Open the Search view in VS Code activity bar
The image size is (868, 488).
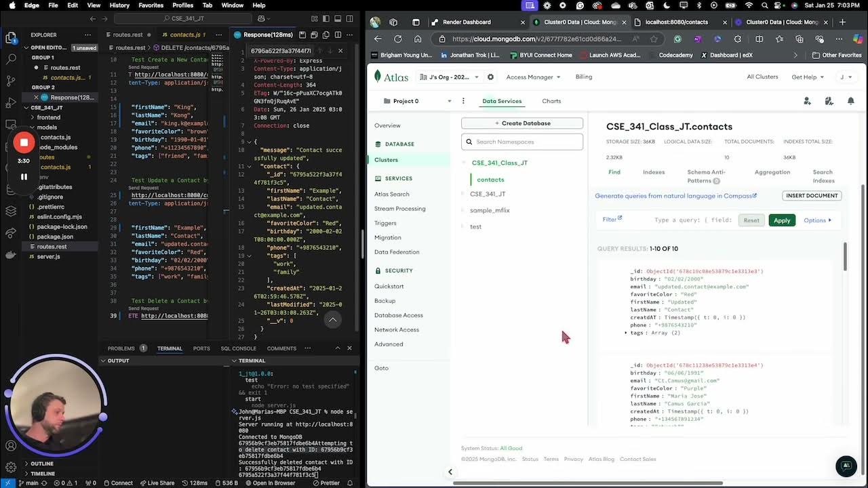[11, 60]
